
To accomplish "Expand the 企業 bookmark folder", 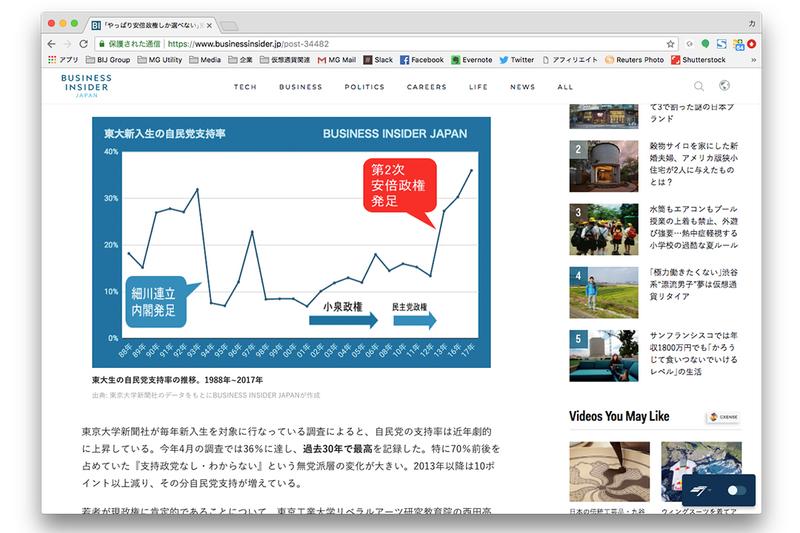I will click(240, 60).
